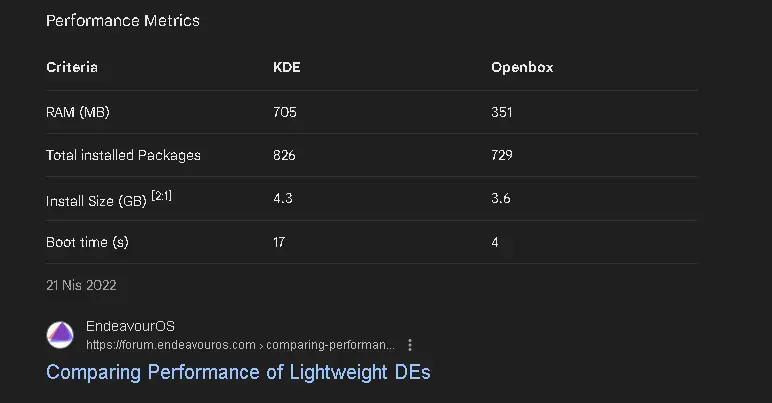The height and width of the screenshot is (403, 772).
Task: Click the Total installed Packages row label
Action: [x=124, y=155]
